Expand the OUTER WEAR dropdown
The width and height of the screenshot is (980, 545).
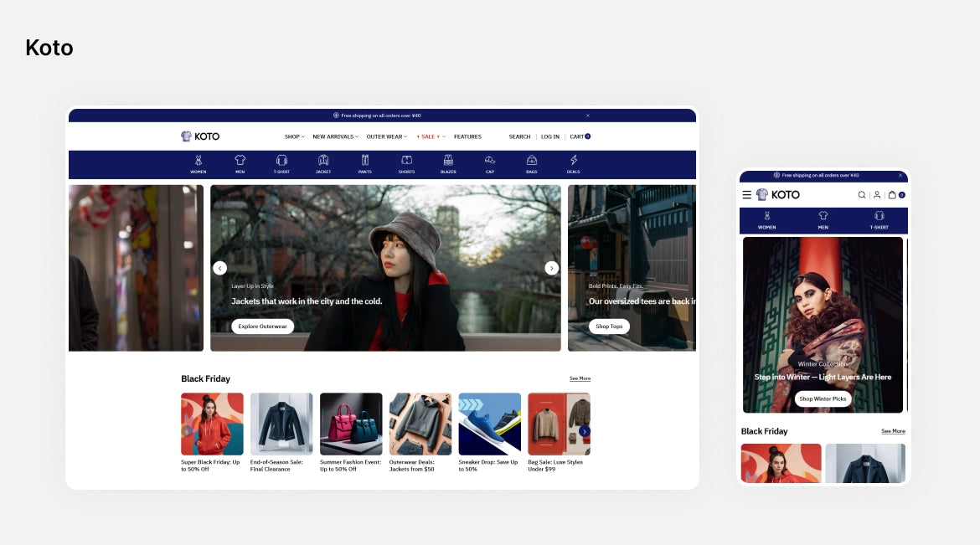tap(387, 136)
